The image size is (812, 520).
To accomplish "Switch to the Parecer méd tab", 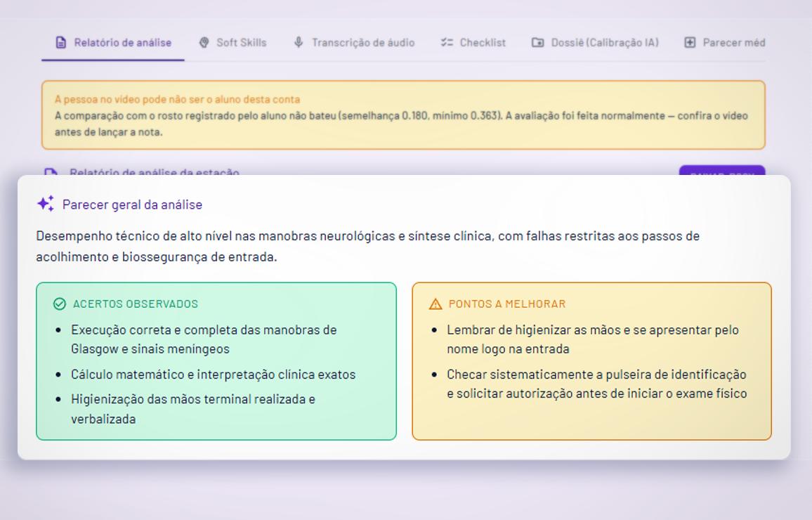I will pyautogui.click(x=724, y=42).
